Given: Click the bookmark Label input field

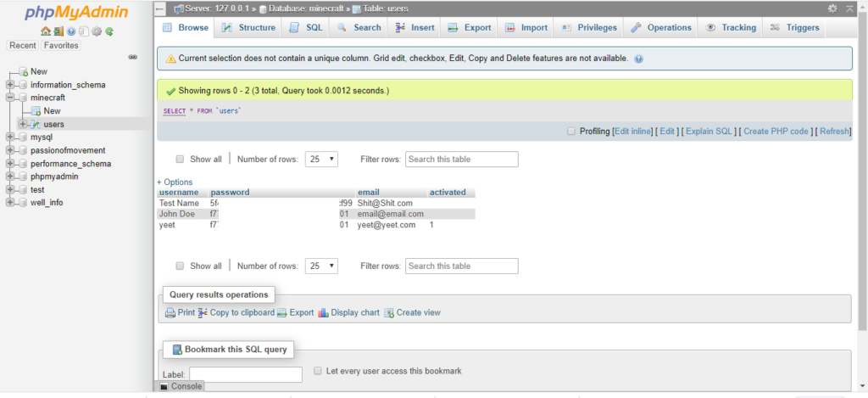Looking at the screenshot, I should pos(246,375).
